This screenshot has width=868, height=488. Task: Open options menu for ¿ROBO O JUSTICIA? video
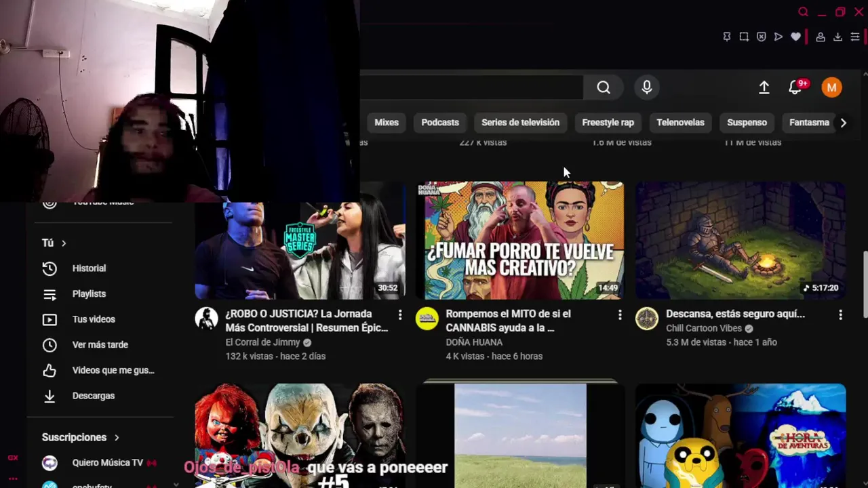(x=400, y=314)
